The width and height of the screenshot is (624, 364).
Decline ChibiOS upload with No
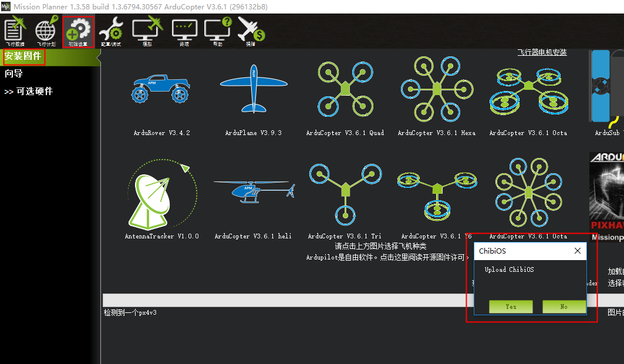tap(564, 306)
